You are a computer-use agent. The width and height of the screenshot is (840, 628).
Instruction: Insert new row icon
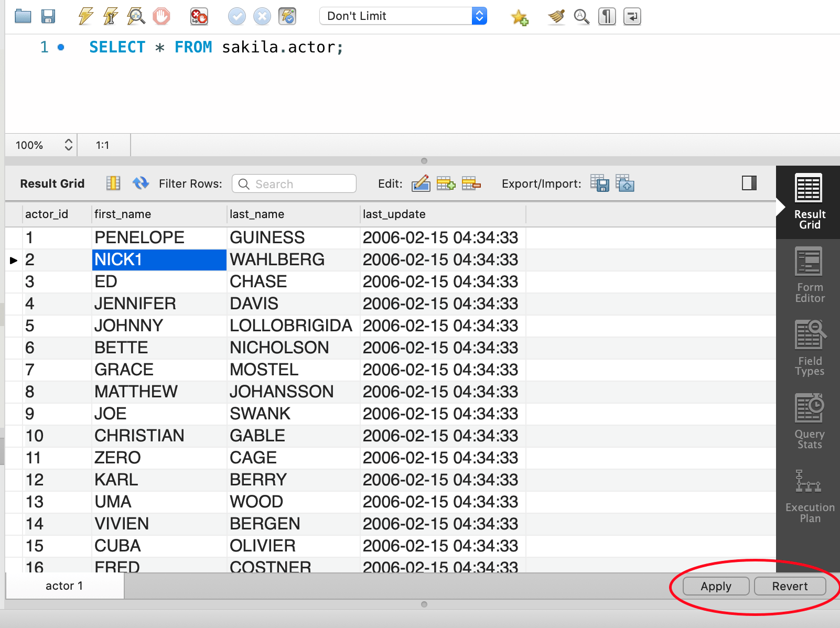tap(446, 183)
